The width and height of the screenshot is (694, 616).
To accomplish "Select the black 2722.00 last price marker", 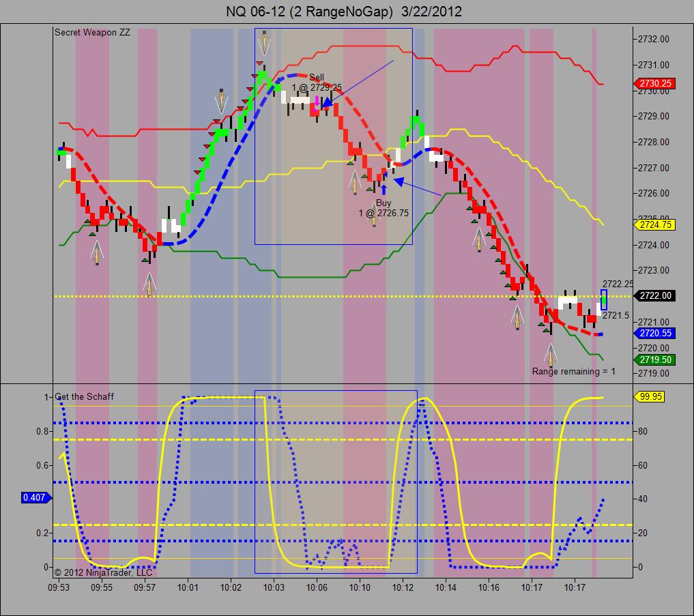I will 655,295.
